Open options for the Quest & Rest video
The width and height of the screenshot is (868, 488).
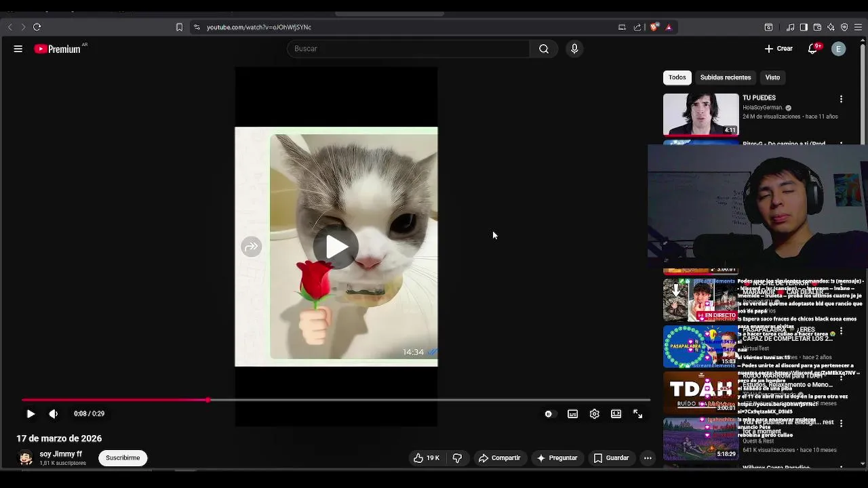pos(841,423)
